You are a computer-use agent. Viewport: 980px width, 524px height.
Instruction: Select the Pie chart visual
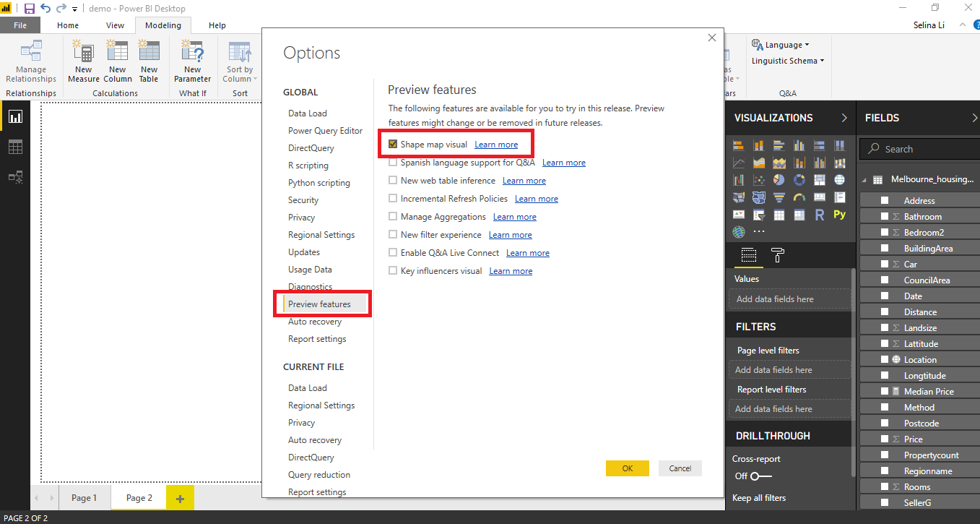[779, 179]
